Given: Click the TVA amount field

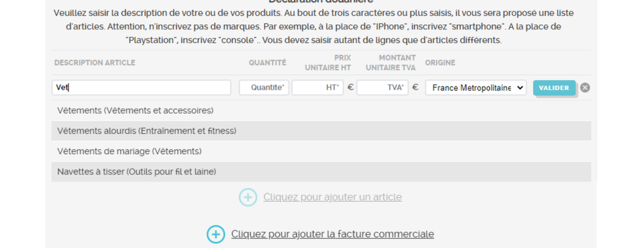Looking at the screenshot, I should [x=382, y=87].
